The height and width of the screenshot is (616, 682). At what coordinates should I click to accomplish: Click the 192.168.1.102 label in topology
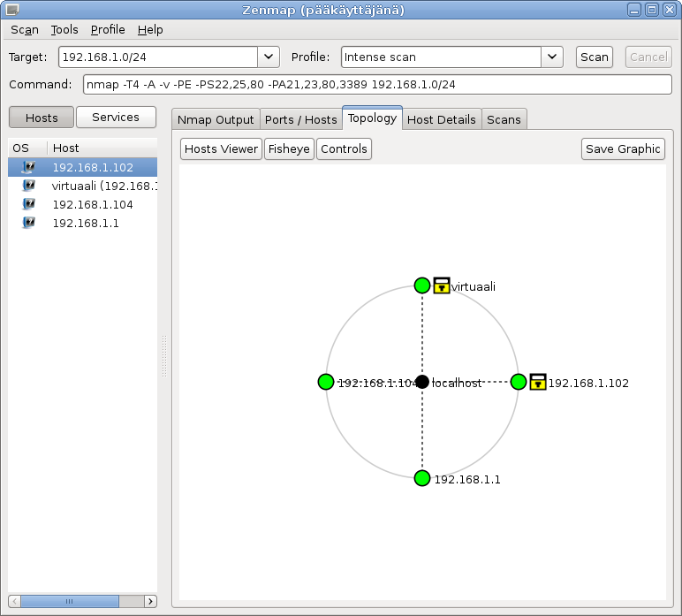point(588,384)
